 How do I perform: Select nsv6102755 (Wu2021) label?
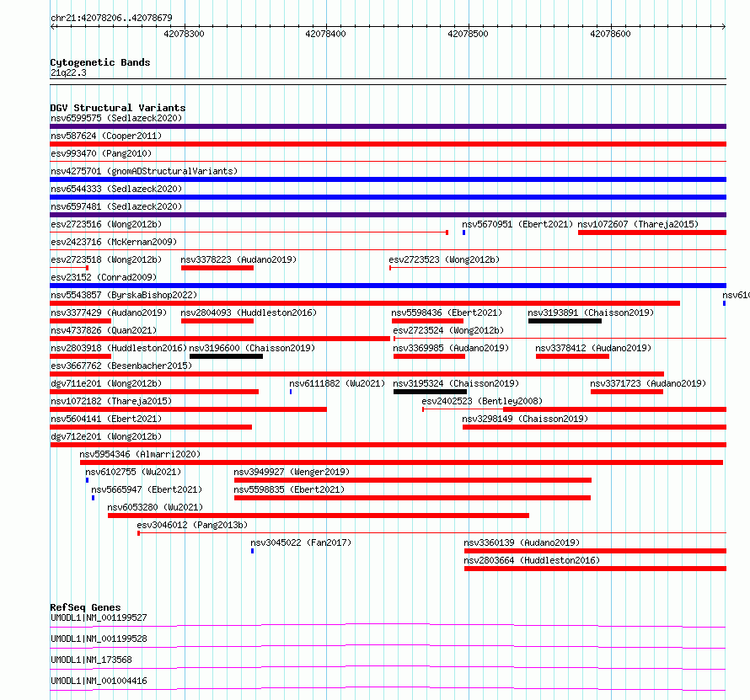click(x=133, y=472)
